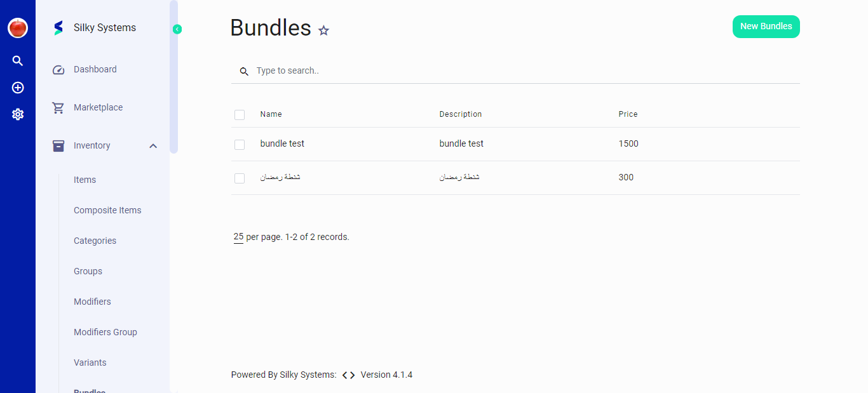Select the checkbox next to bundle test

click(x=240, y=144)
